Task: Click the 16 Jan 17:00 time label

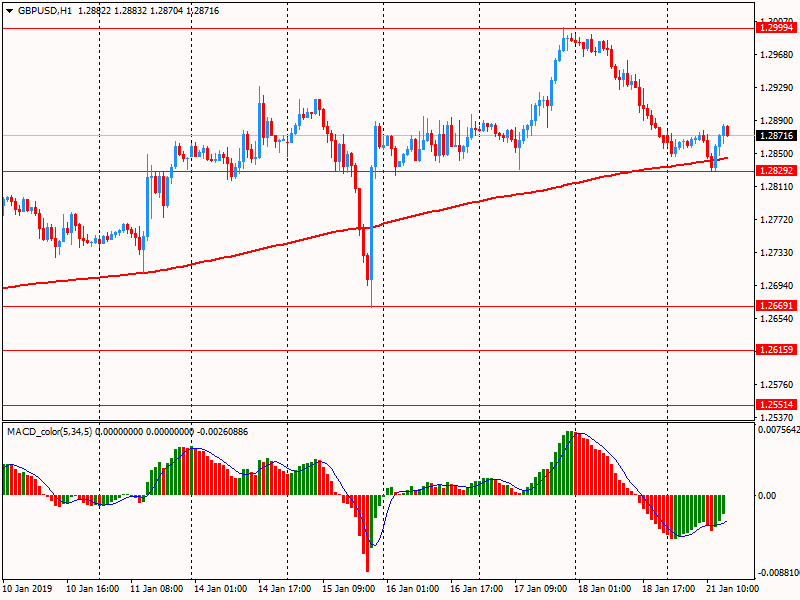Action: coord(477,588)
